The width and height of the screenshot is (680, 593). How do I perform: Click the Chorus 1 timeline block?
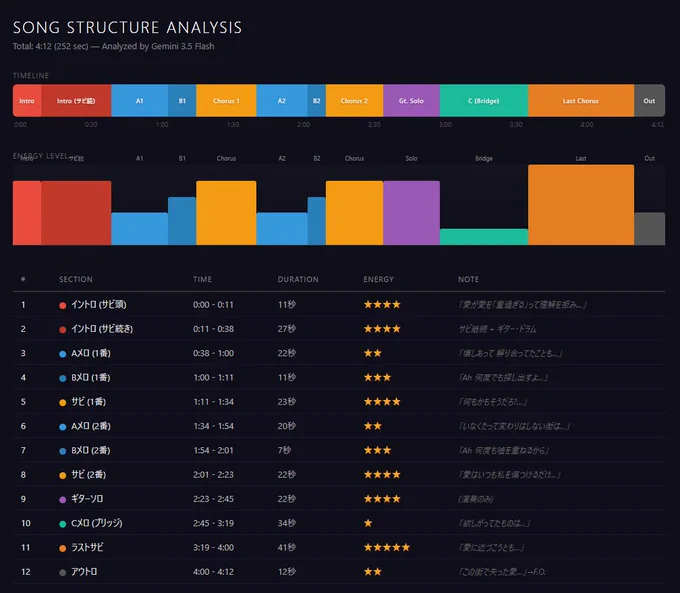(x=226, y=101)
